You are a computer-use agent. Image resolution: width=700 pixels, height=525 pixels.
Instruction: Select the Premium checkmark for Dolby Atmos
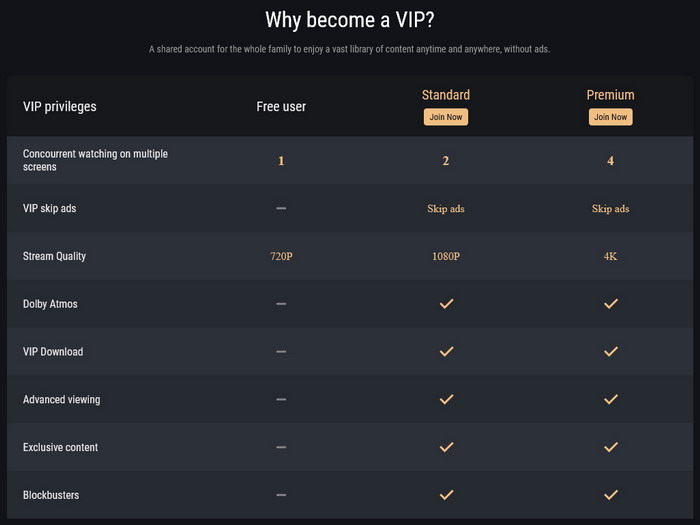pyautogui.click(x=611, y=304)
